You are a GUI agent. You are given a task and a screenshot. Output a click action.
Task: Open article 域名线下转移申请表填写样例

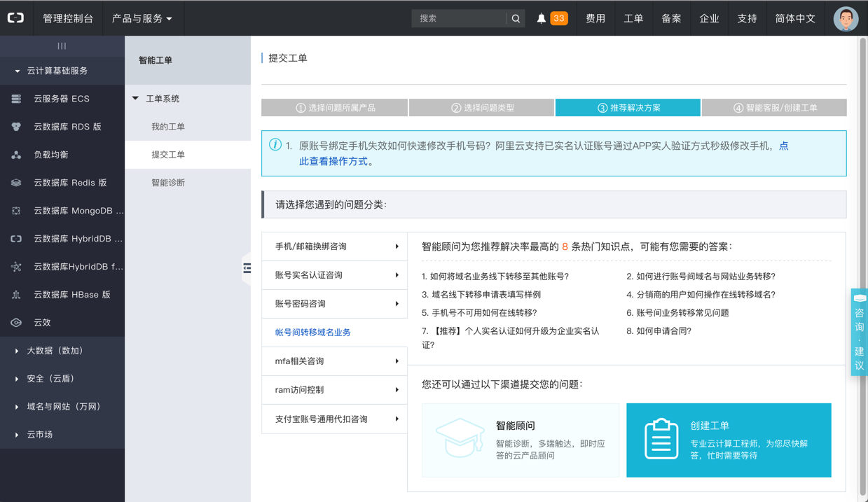click(481, 295)
